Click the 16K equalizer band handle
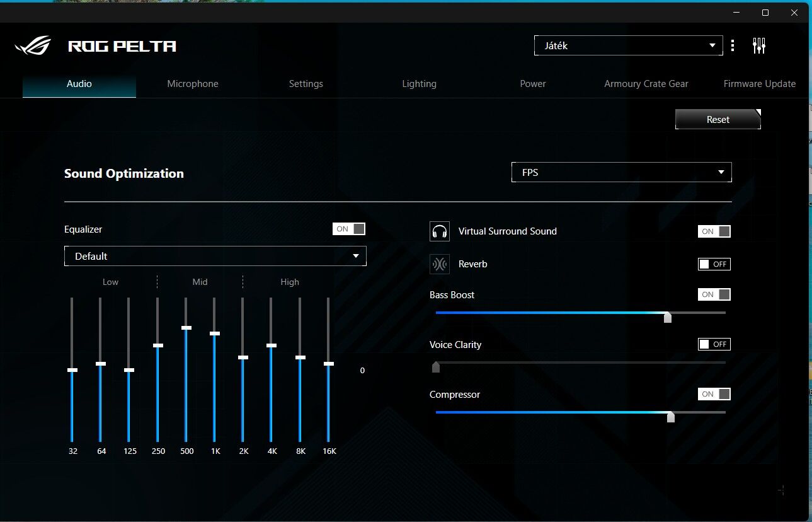This screenshot has width=812, height=522. (x=329, y=364)
